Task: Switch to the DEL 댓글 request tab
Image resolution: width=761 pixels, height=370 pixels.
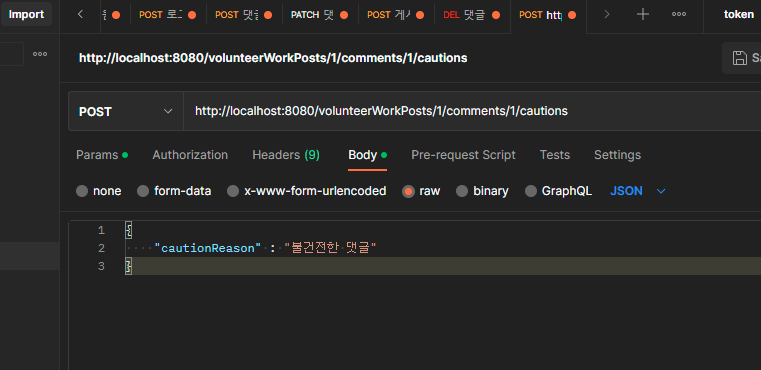Action: click(472, 15)
